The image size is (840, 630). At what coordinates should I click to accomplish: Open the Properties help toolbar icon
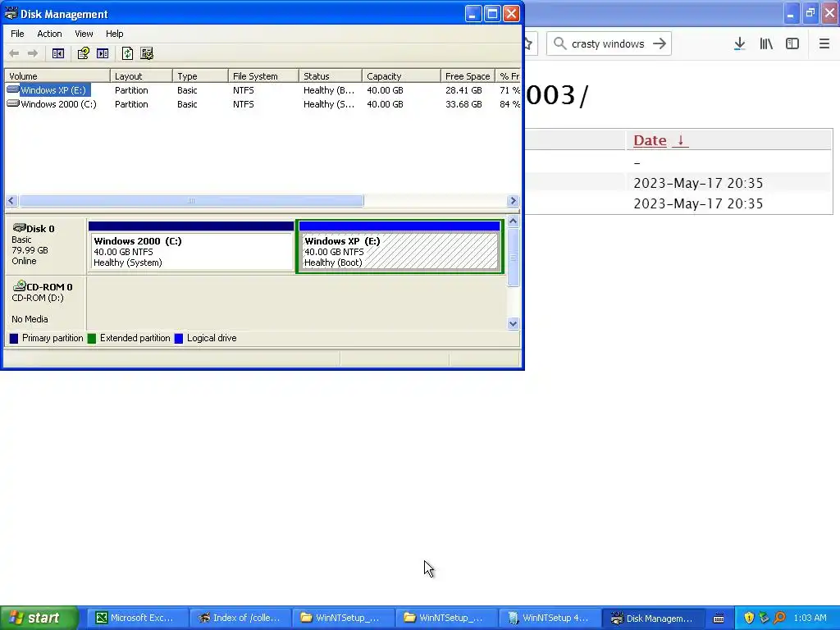(x=83, y=53)
